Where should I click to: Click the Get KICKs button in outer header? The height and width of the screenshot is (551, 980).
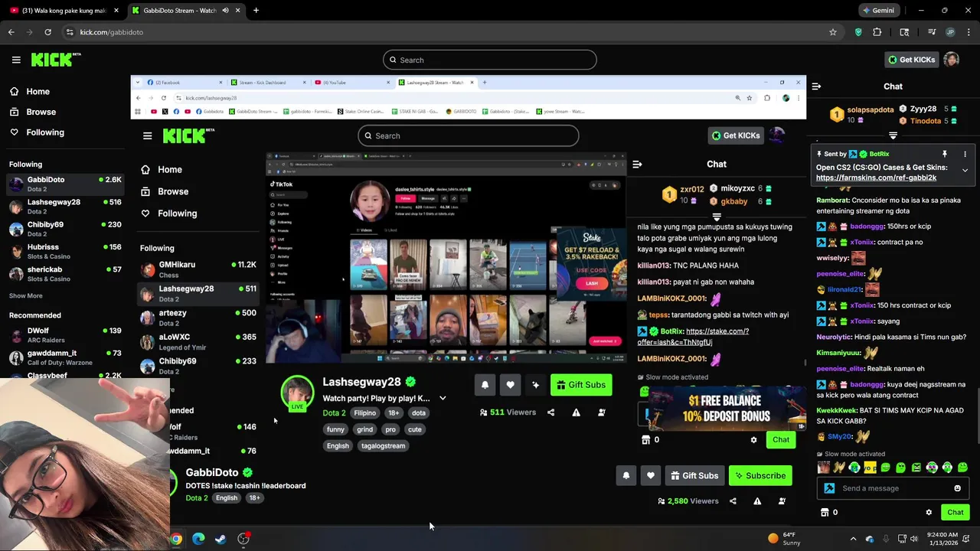tap(910, 60)
